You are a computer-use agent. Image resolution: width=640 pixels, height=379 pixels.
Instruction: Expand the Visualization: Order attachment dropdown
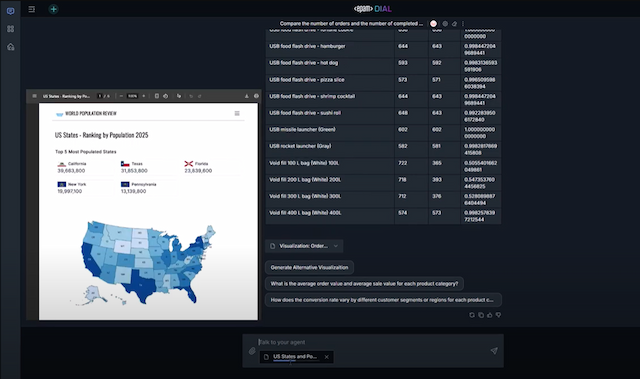click(336, 246)
